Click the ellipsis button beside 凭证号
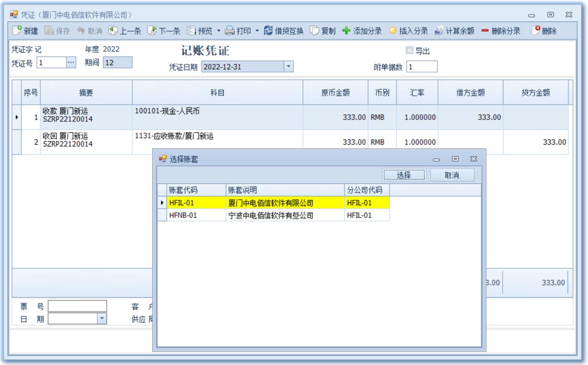Viewport: 588px width, 365px height. [x=71, y=62]
